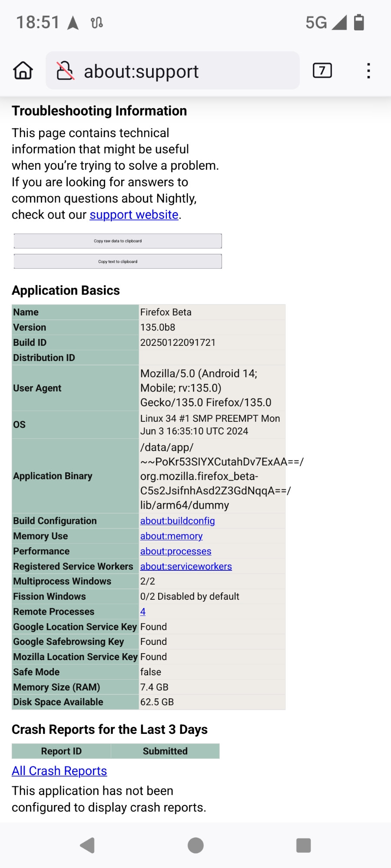
Task: Open the about:serviceworkers link
Action: [186, 566]
